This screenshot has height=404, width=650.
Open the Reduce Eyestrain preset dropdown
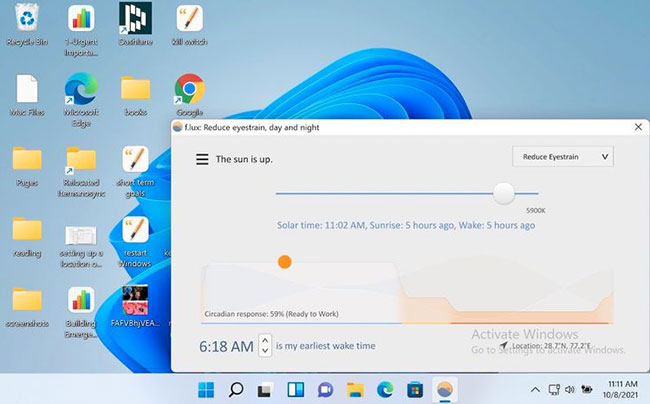tap(563, 157)
